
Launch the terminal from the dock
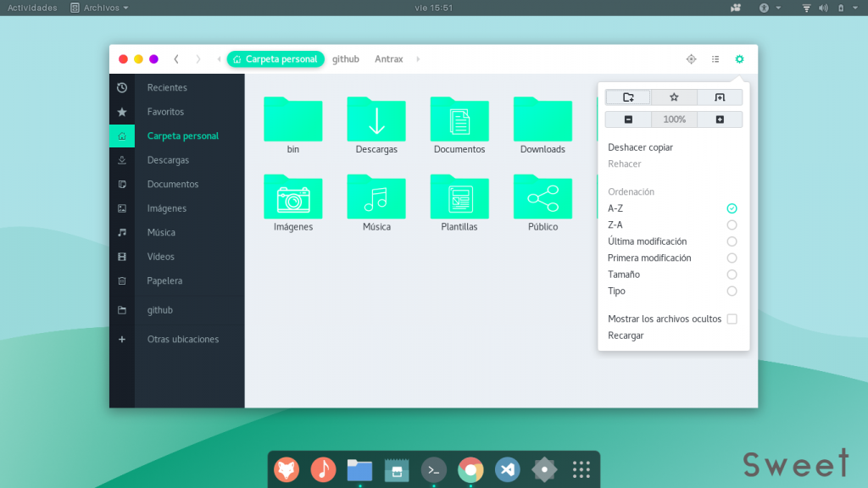point(434,469)
